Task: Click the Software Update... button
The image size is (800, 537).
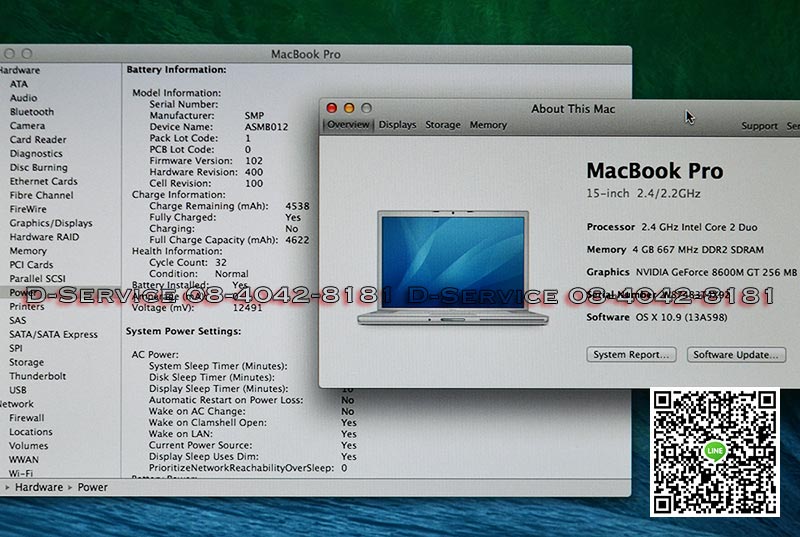Action: click(736, 354)
